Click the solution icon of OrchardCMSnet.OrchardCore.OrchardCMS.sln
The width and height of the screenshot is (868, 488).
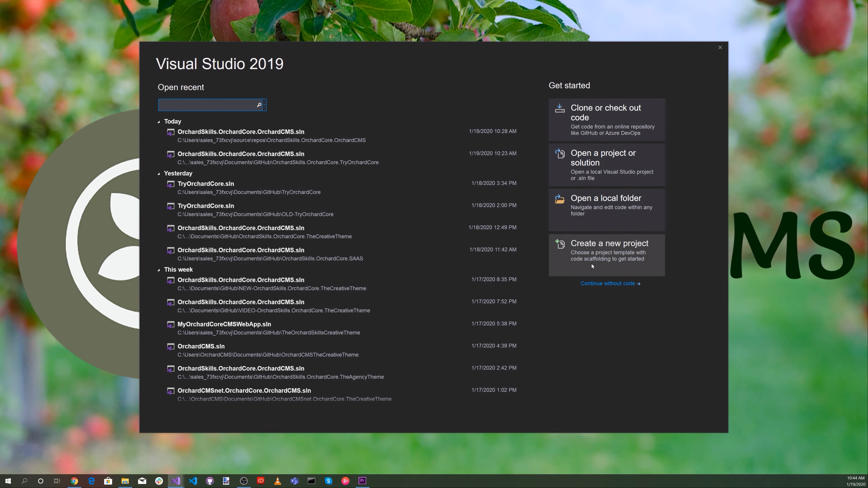[x=171, y=391]
